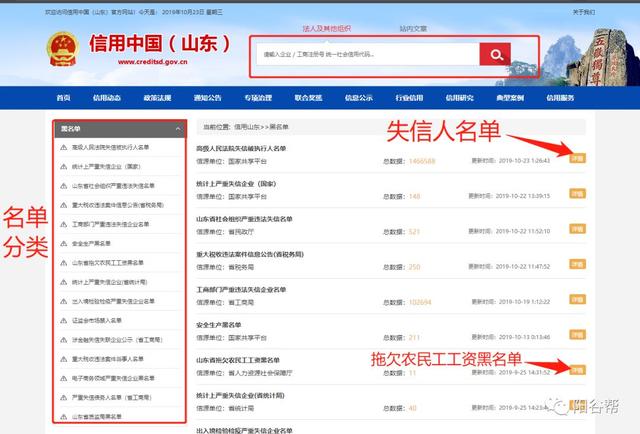Click 详情 button for 山东省社会组织严重违法失信名单
Screen dimensions: 640x434
click(x=578, y=229)
